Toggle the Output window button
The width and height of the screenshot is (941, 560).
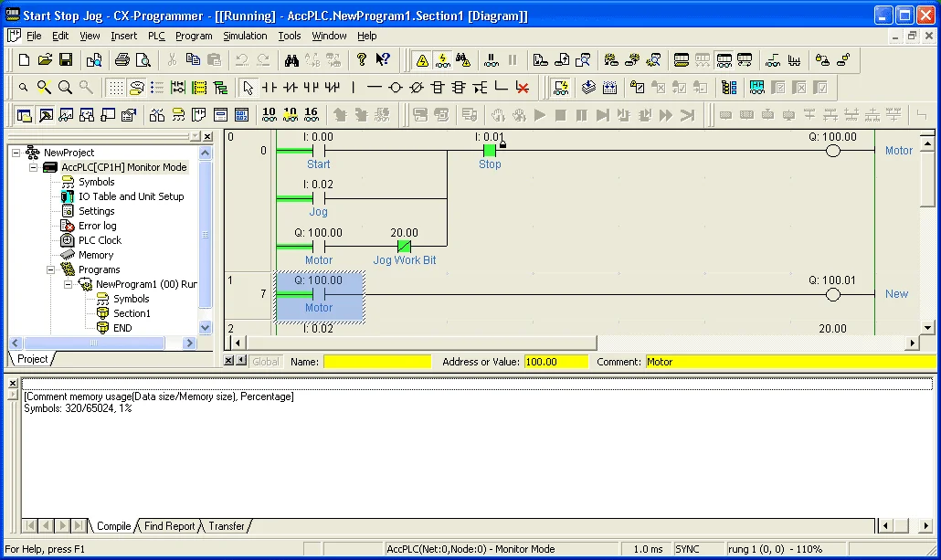[46, 115]
